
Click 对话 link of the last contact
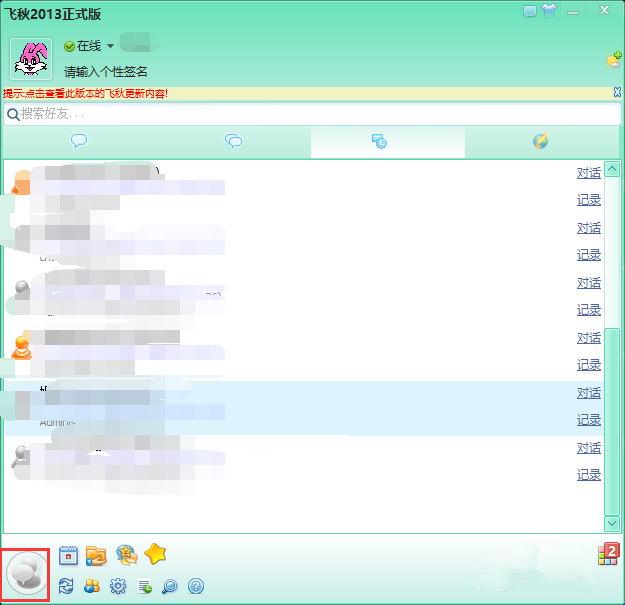pyautogui.click(x=589, y=448)
